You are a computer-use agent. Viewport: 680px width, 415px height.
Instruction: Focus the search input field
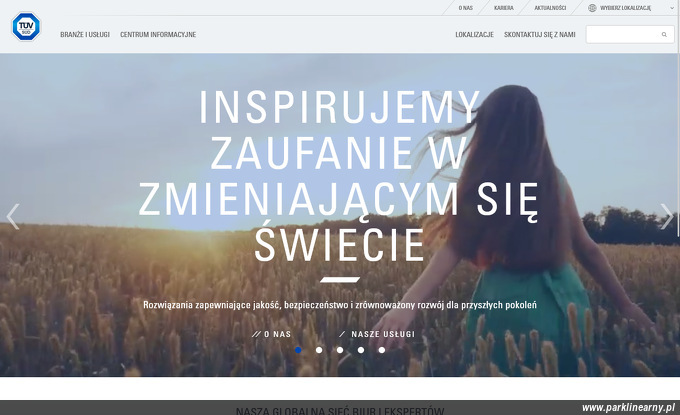[623, 35]
